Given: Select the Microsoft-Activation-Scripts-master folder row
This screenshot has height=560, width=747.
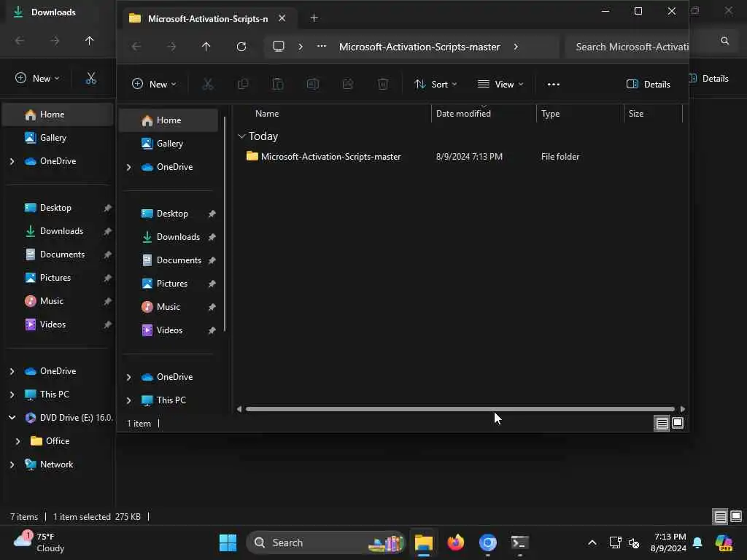Looking at the screenshot, I should (460, 157).
